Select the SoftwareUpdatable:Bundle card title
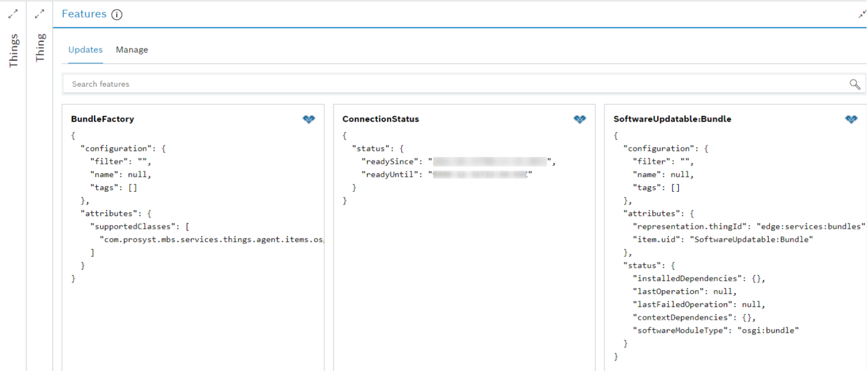The image size is (868, 371). tap(672, 119)
